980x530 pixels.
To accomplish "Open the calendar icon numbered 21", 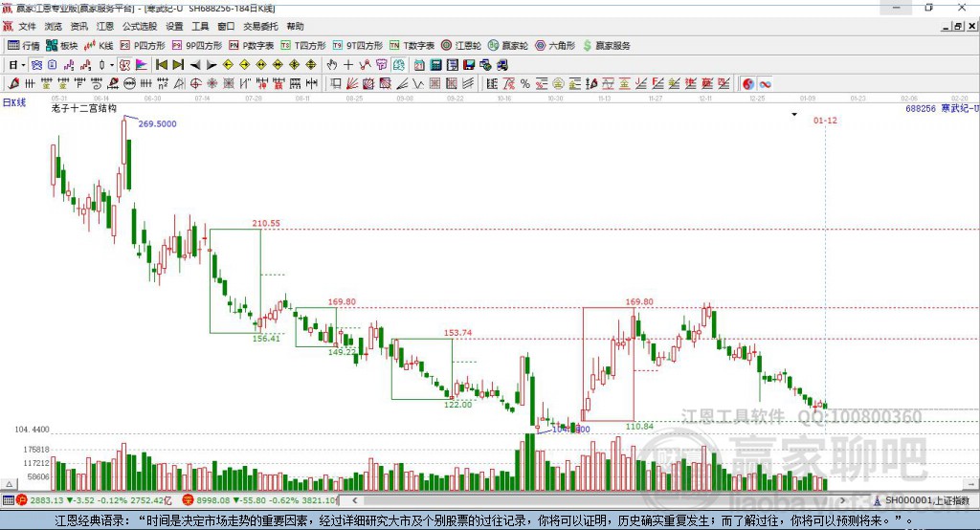I will point(419,65).
